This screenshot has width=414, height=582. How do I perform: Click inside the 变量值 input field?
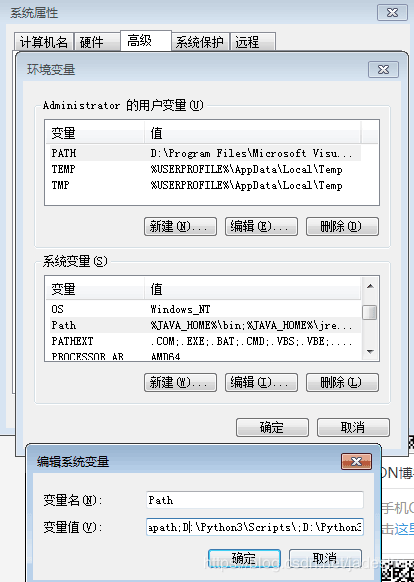pos(255,527)
